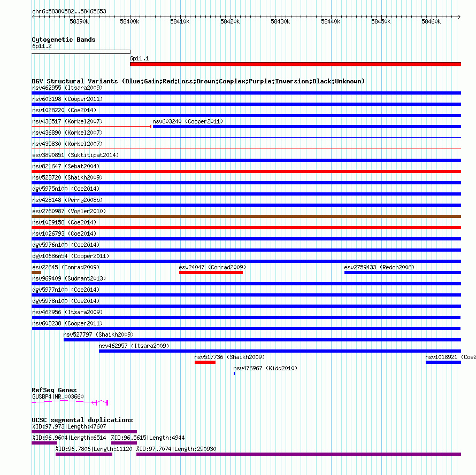Open variant nsv462955 (Itsara2009)

pyautogui.click(x=67, y=88)
